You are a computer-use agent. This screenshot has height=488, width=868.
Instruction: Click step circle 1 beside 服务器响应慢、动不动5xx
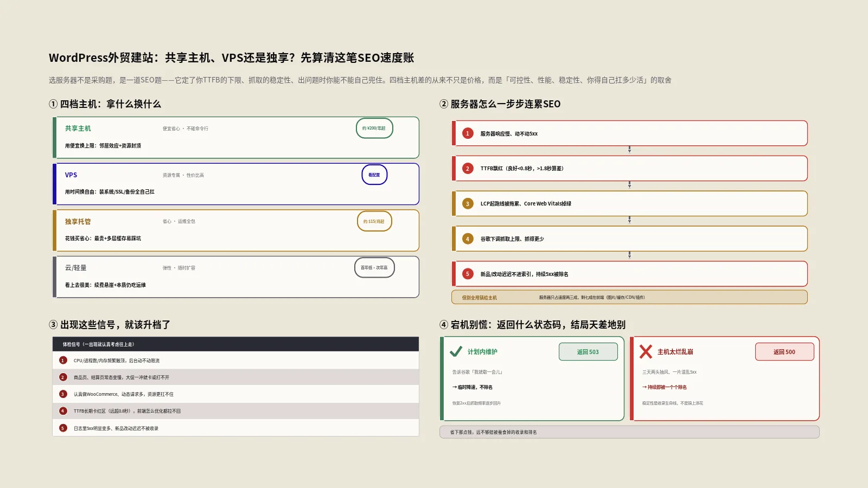[468, 133]
